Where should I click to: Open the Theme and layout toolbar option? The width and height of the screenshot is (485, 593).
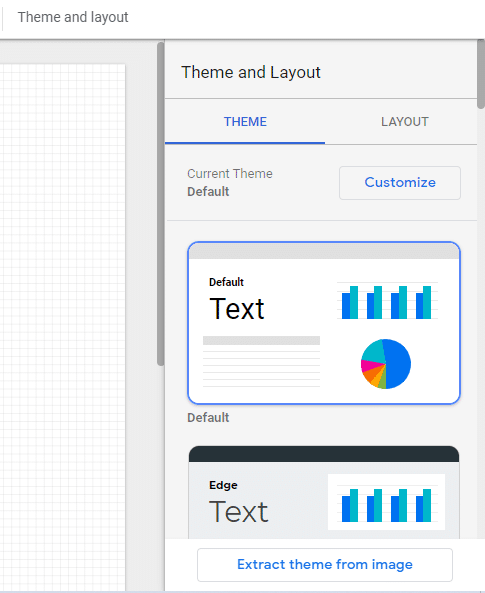point(73,17)
